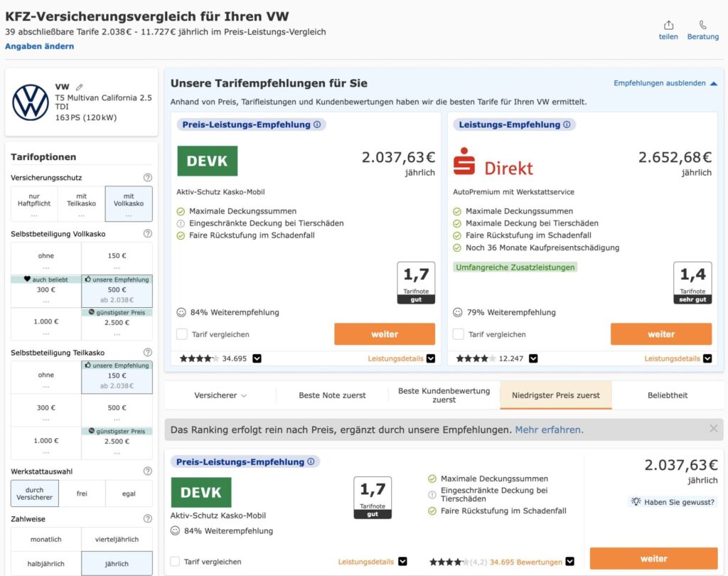Select payment 'monatlich'
Image resolution: width=728 pixels, height=576 pixels.
[x=46, y=539]
